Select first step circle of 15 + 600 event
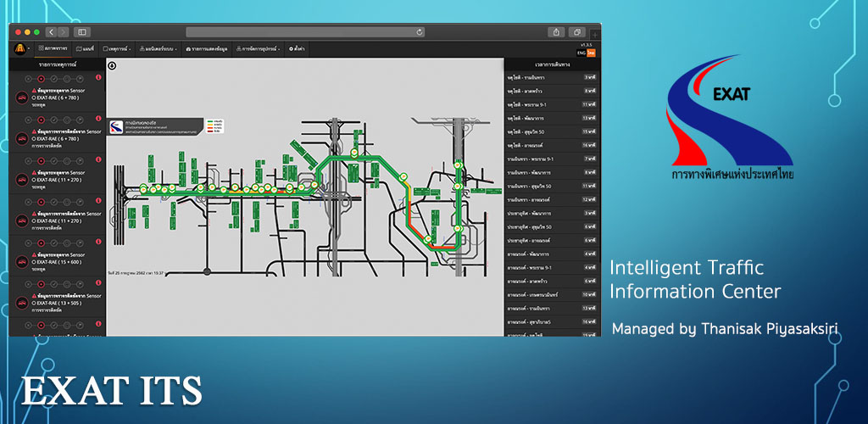Viewport: 868px width, 424px height. point(29,243)
